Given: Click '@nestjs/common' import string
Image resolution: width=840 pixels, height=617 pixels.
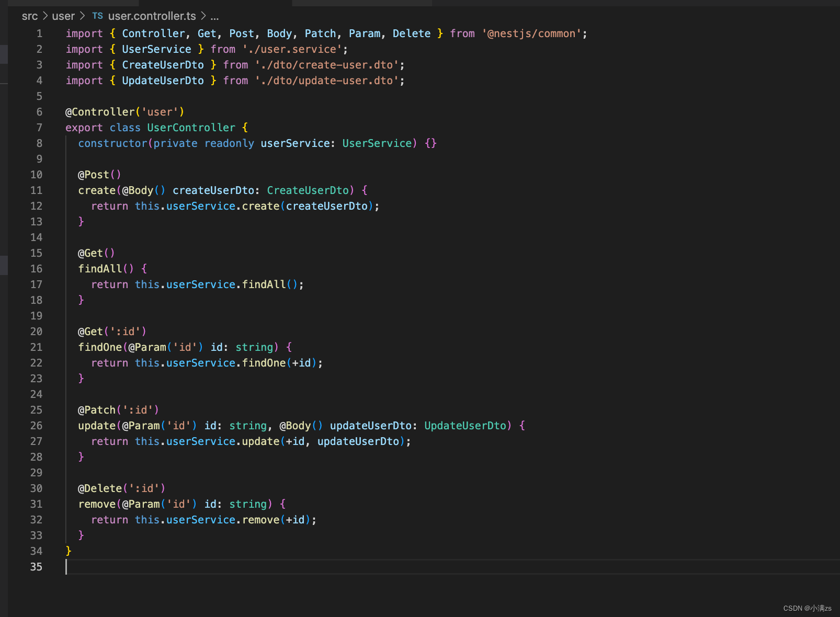Looking at the screenshot, I should click(x=531, y=33).
